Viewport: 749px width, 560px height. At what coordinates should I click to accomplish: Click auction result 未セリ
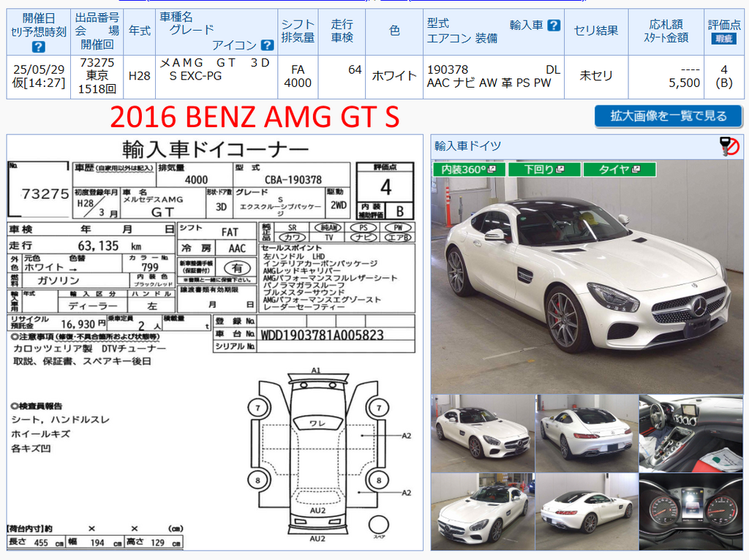(596, 76)
